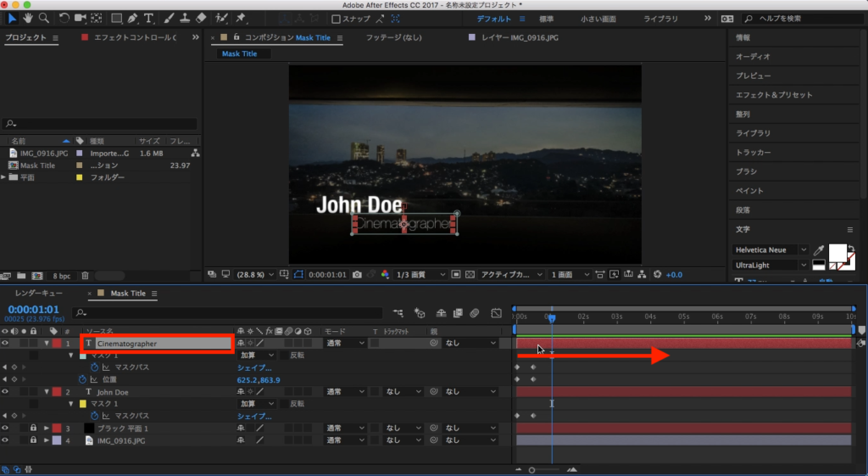
Task: Expand the ブラック 平面 1 layer
Action: pyautogui.click(x=46, y=428)
